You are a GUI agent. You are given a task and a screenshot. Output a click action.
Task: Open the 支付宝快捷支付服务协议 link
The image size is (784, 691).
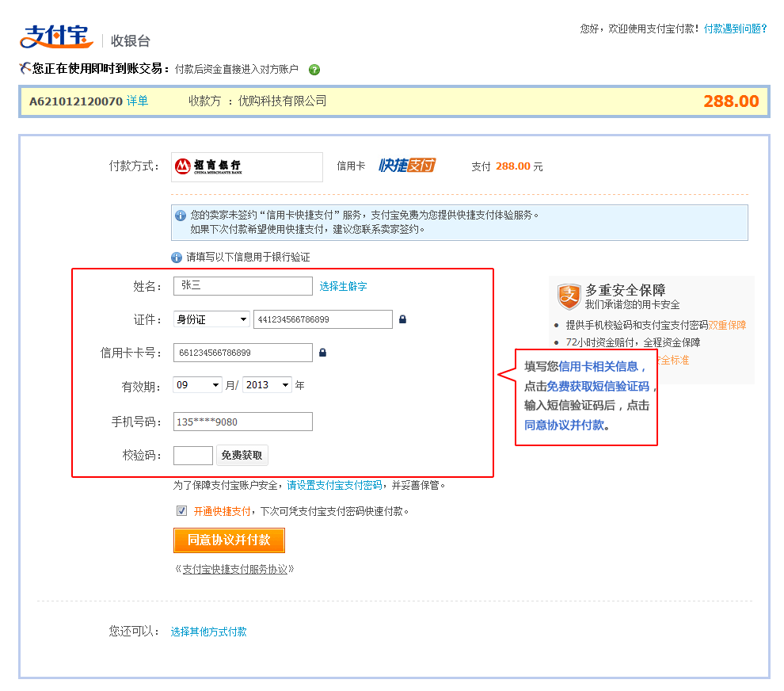[234, 569]
